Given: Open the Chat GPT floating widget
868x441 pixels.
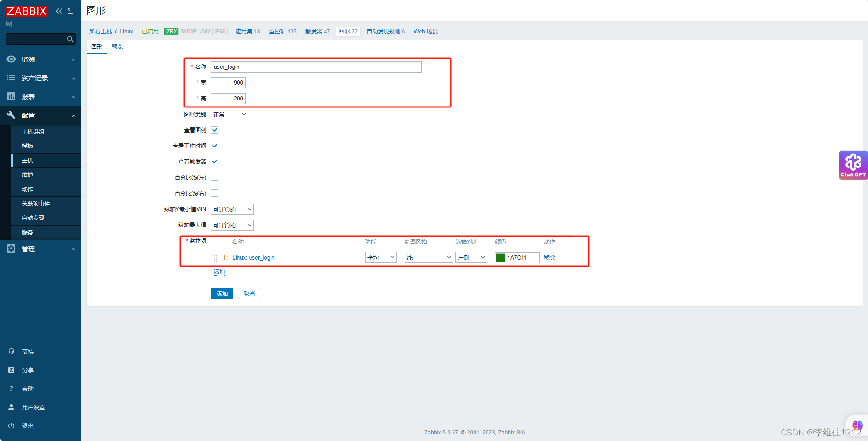Looking at the screenshot, I should click(853, 165).
